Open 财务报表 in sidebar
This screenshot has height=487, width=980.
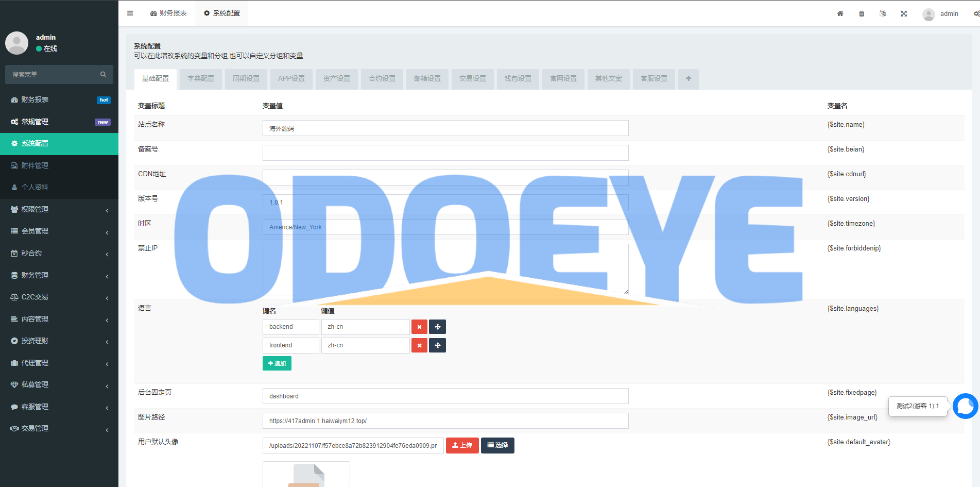(59, 99)
